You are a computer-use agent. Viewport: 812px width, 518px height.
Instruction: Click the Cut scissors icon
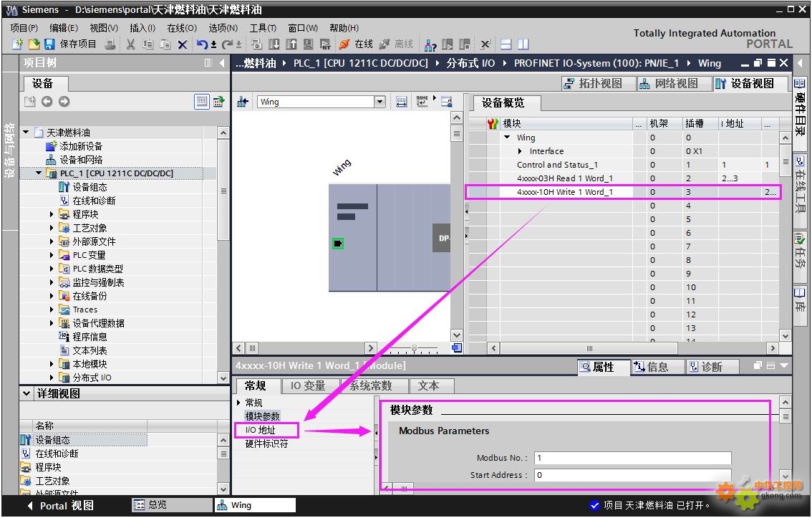130,44
